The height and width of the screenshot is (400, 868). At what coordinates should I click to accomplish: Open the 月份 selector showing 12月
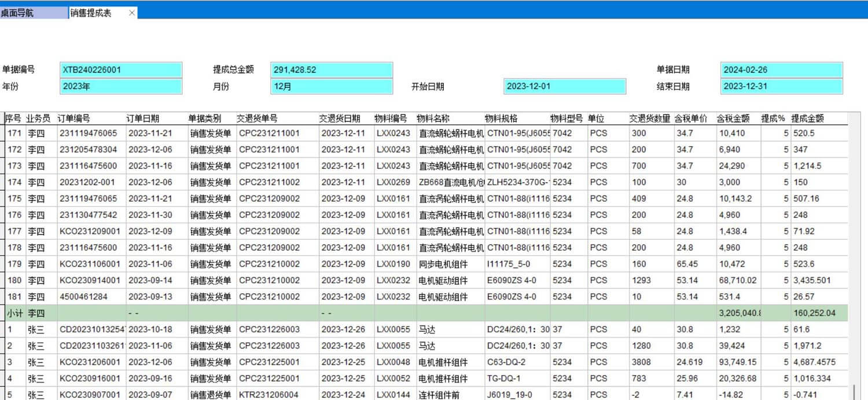click(x=331, y=86)
